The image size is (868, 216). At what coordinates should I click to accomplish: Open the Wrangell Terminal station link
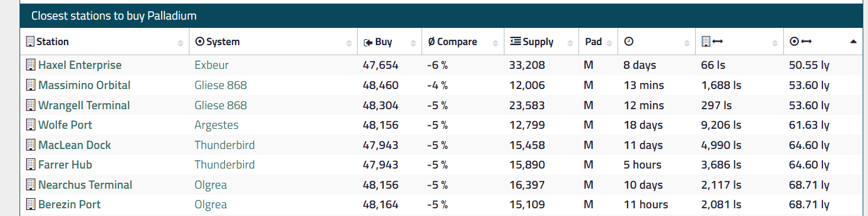[84, 106]
